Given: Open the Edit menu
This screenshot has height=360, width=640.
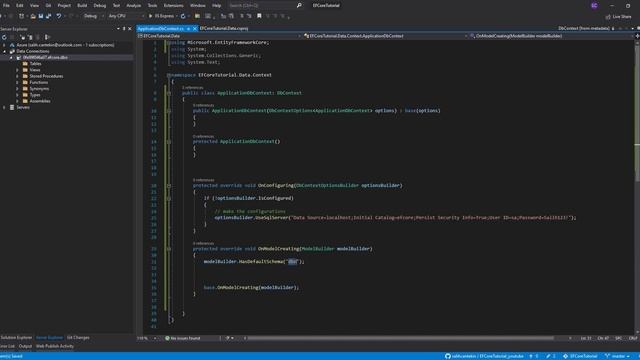Looking at the screenshot, I should pos(20,6).
